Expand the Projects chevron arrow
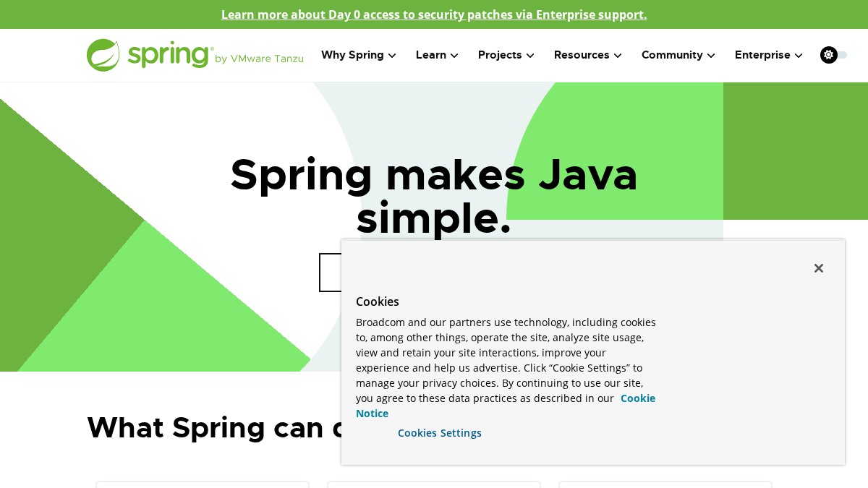Screen dimensions: 868x488 coord(530,56)
